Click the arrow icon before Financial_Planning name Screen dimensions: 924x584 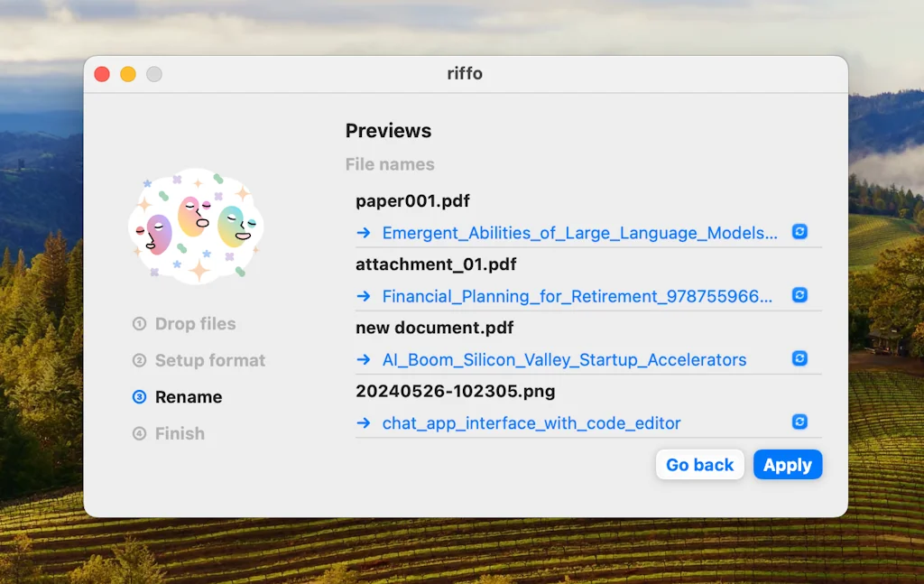click(x=364, y=296)
